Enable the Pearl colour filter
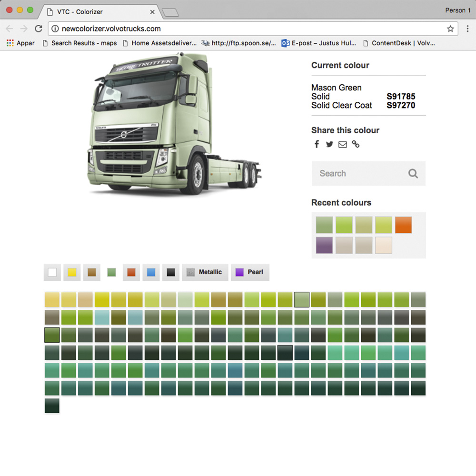Screen dimensions: 476x476 click(x=250, y=272)
